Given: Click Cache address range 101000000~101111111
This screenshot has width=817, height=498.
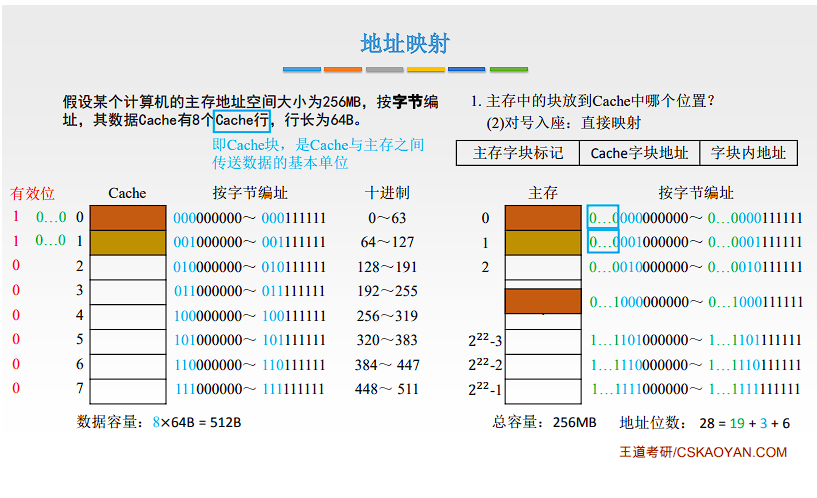Looking at the screenshot, I should pyautogui.click(x=250, y=340).
